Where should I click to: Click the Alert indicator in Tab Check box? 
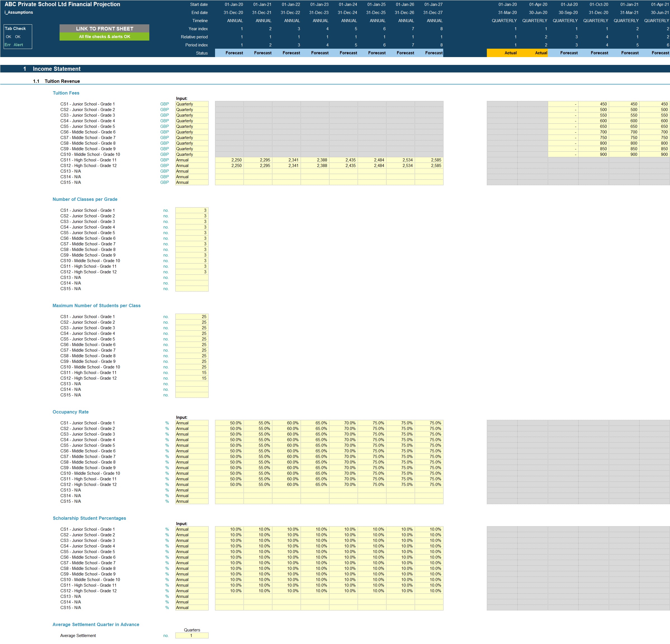(x=18, y=45)
